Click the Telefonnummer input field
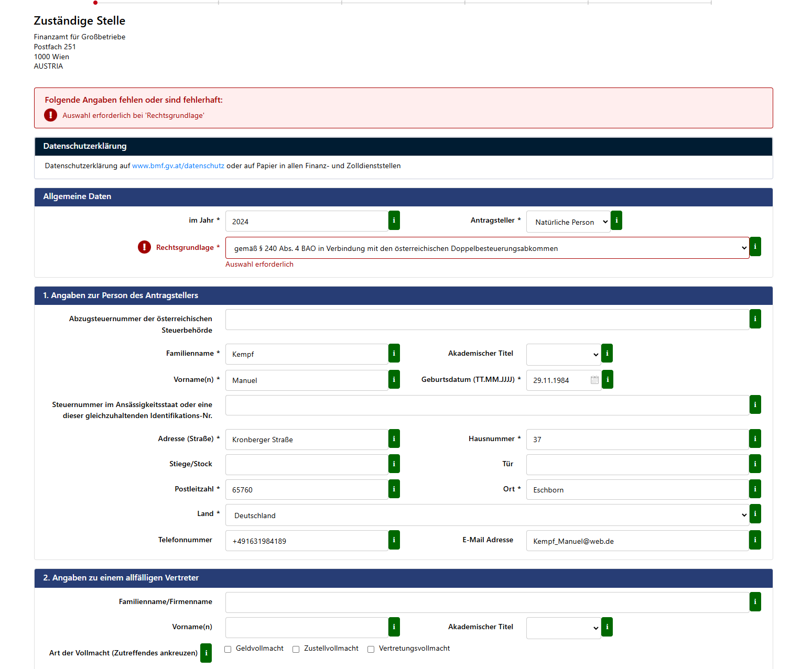Screen dimensions: 812x669 (x=307, y=541)
